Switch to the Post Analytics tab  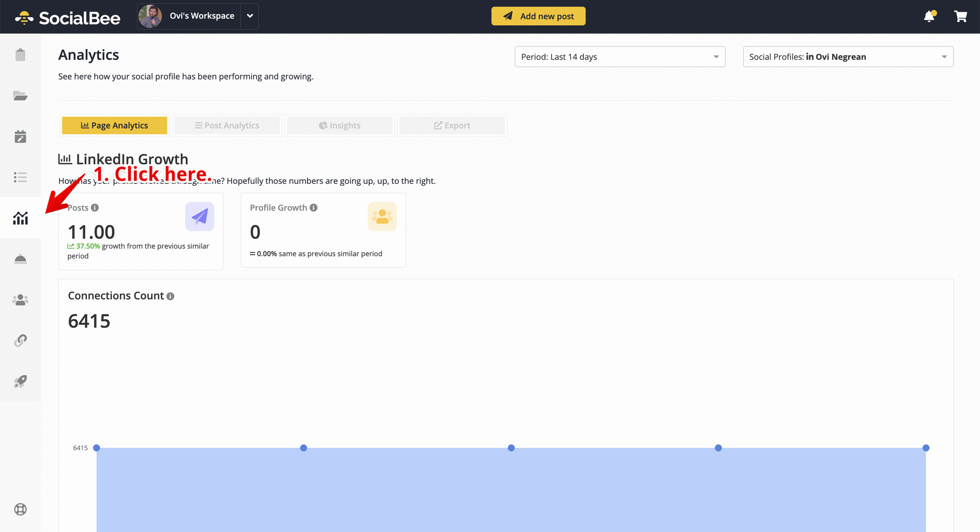227,126
